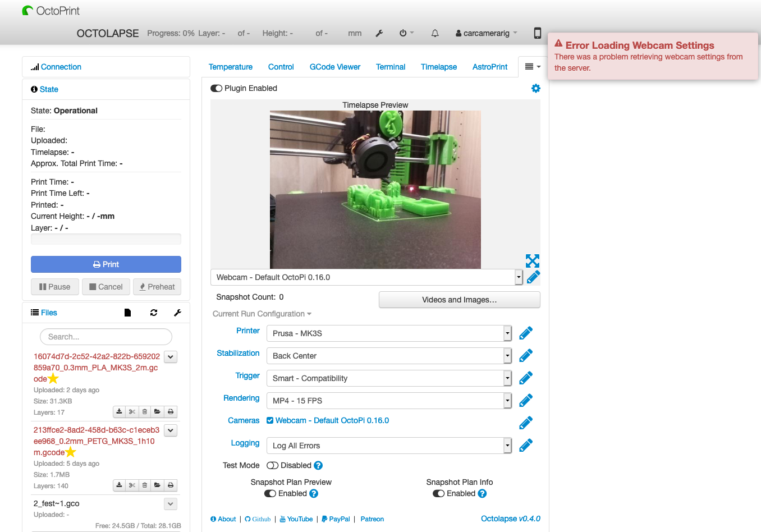Switch to the GCode Viewer tab
The image size is (761, 532).
[335, 67]
